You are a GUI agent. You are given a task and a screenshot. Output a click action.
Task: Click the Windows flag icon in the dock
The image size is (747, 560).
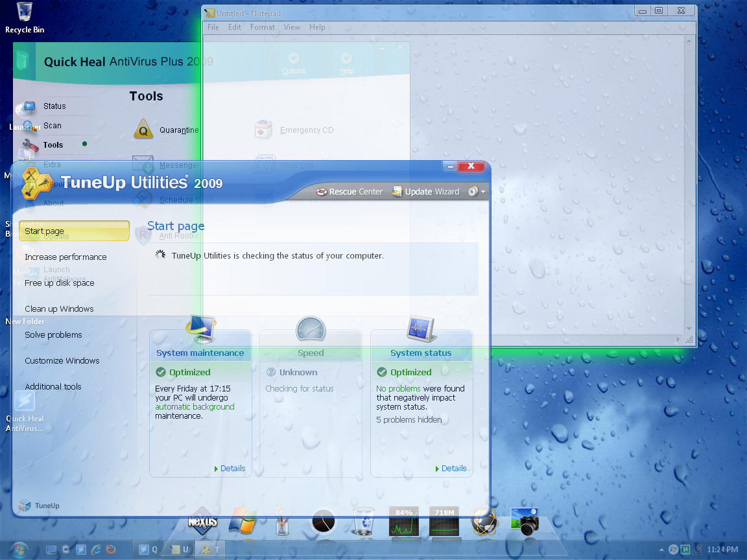point(243,520)
